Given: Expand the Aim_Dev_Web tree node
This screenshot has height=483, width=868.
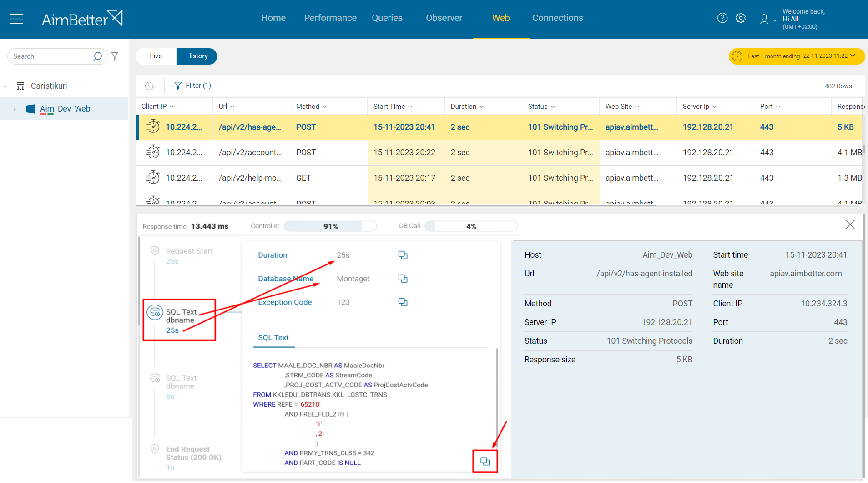Looking at the screenshot, I should pyautogui.click(x=14, y=109).
